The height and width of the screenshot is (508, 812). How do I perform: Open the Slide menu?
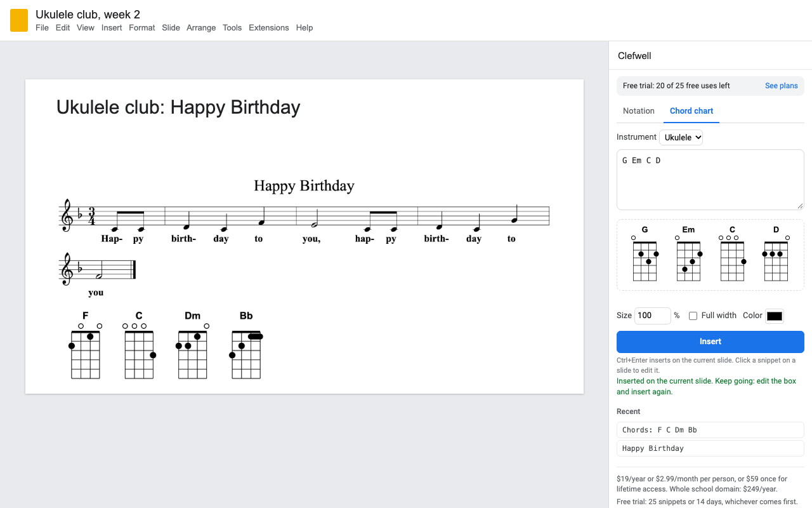coord(171,28)
